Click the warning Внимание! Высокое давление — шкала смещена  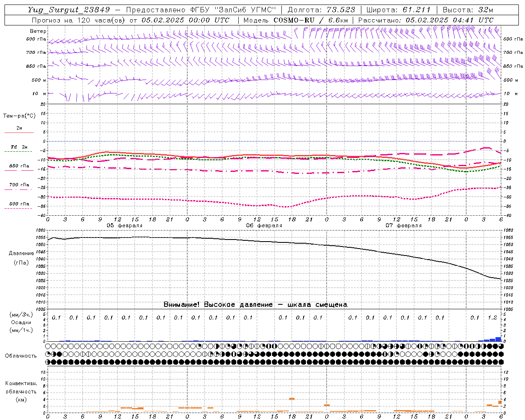tap(255, 305)
